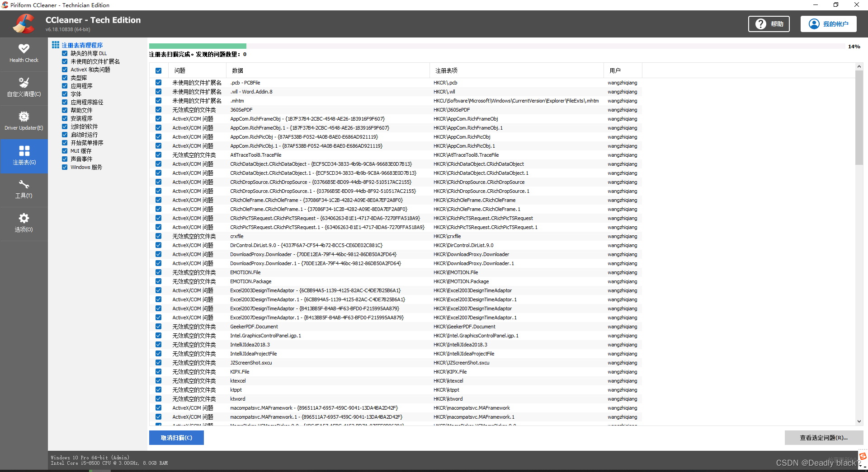This screenshot has height=472, width=868.
Task: Toggle the Type Libraries (类型库) checkbox
Action: 65,78
